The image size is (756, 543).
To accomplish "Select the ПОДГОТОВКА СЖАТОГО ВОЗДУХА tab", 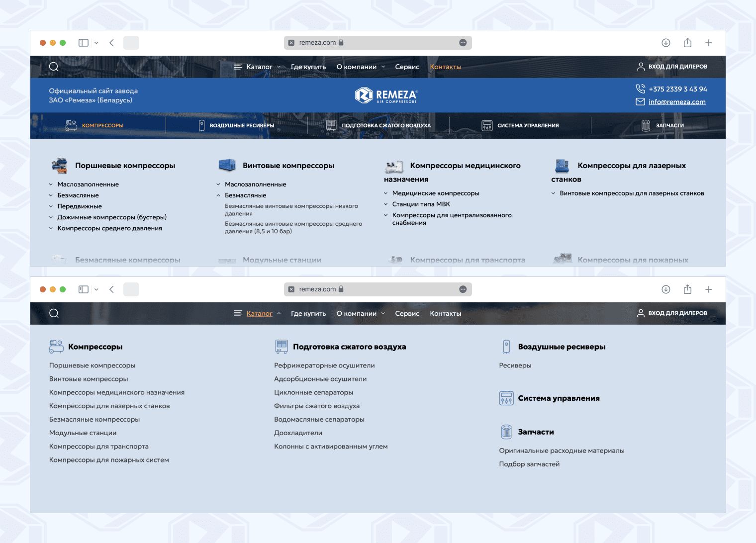I will click(x=378, y=125).
